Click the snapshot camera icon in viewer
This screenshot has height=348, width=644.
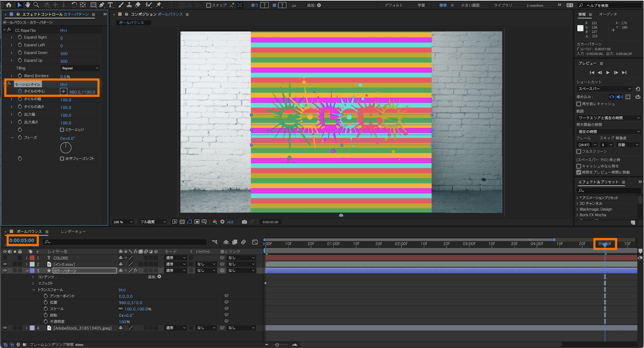[244, 222]
